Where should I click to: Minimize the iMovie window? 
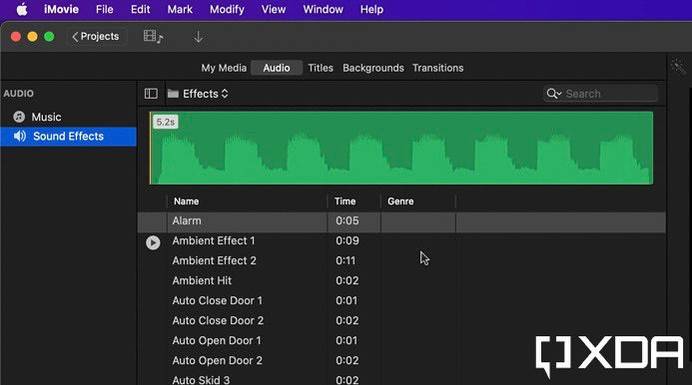click(x=33, y=37)
